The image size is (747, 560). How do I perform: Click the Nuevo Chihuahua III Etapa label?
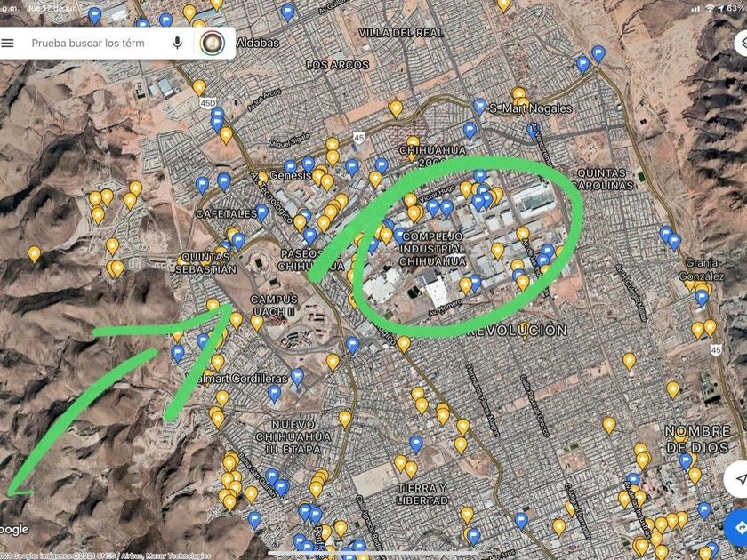293,436
